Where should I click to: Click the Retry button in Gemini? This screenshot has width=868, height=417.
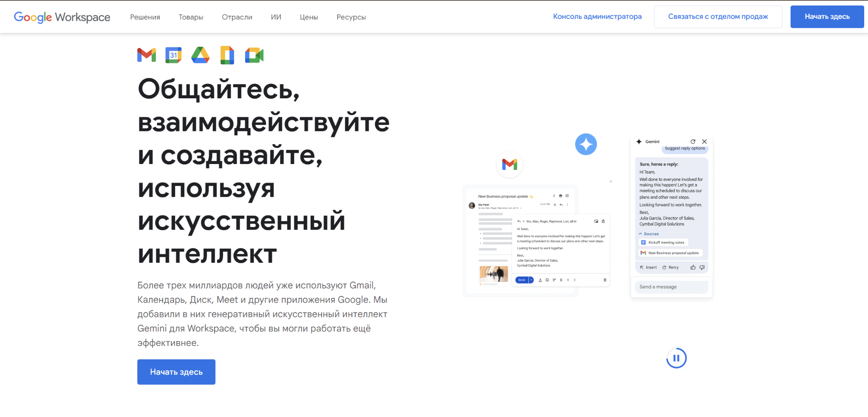tap(670, 267)
